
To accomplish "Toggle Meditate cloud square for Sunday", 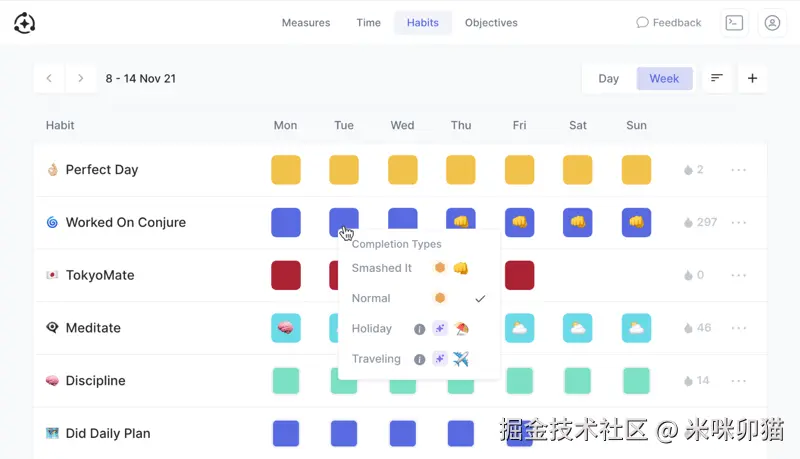I will [636, 328].
